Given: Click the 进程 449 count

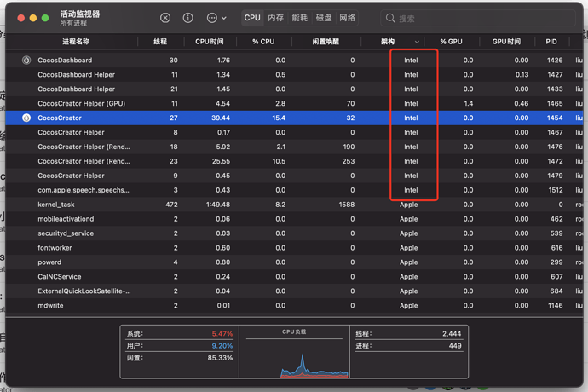Looking at the screenshot, I should tap(409, 346).
